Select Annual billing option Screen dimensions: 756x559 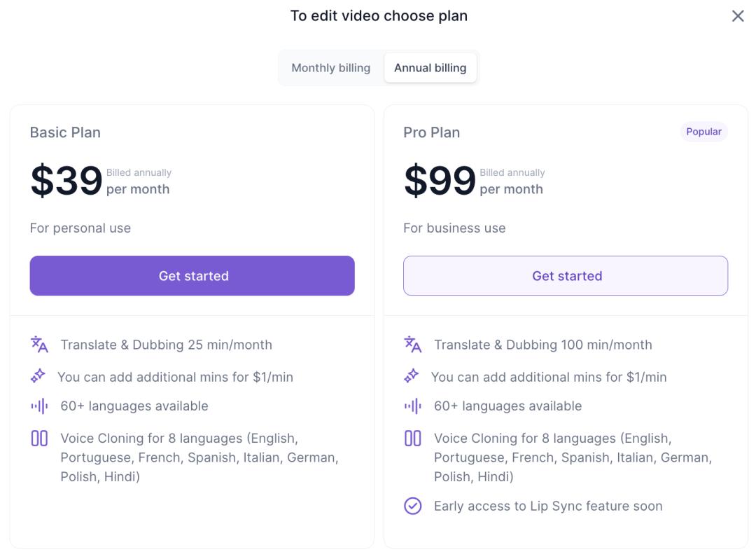430,68
